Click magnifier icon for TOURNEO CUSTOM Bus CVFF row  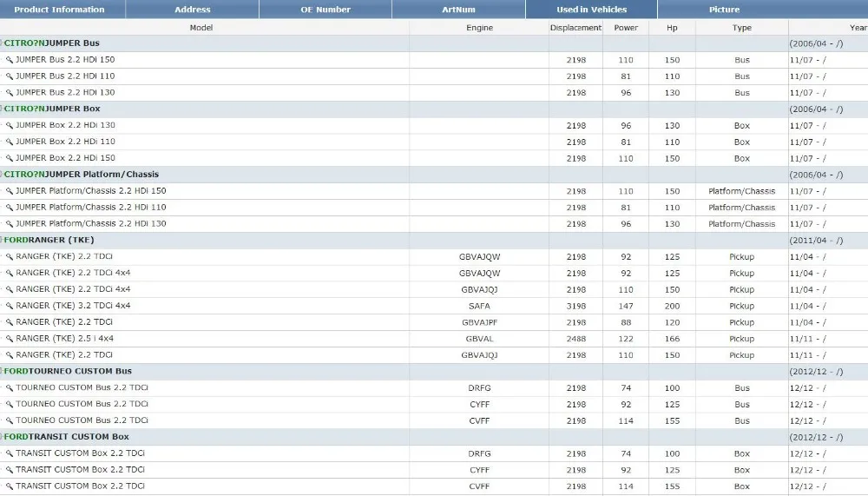coord(10,420)
